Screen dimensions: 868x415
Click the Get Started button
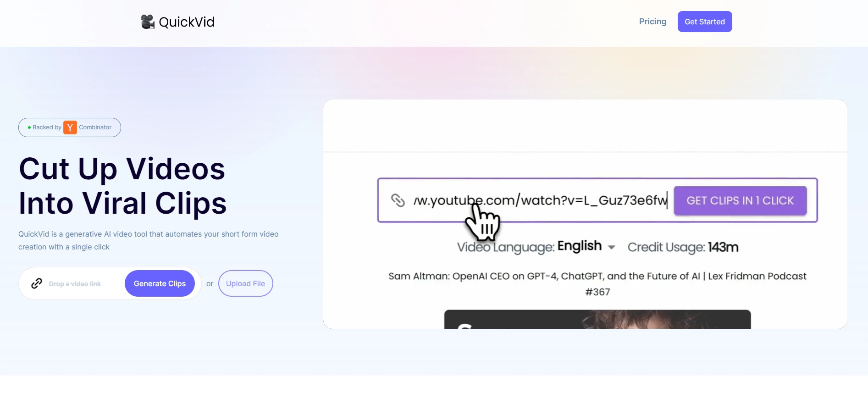tap(705, 22)
